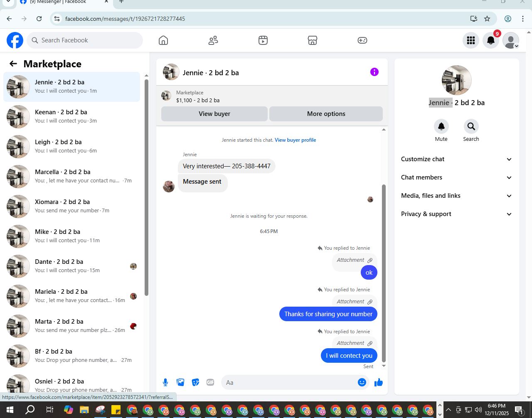Open the emoji picker smiley

[x=362, y=382]
